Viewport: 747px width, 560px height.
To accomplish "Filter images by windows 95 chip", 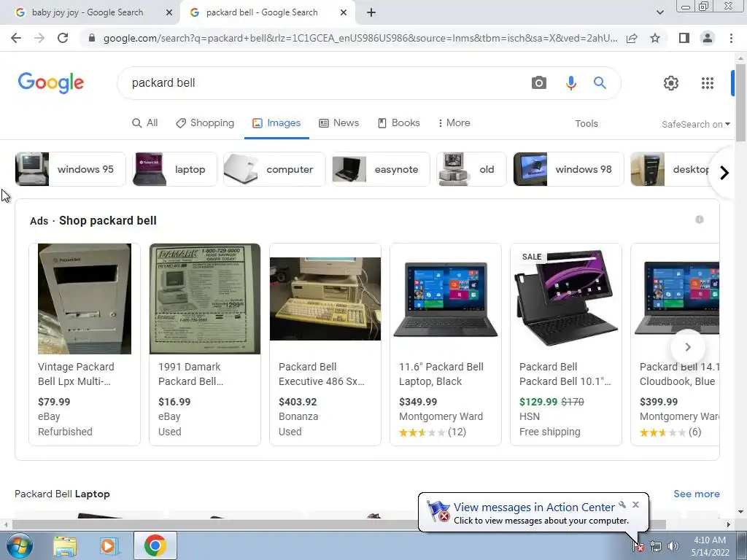I will click(70, 169).
